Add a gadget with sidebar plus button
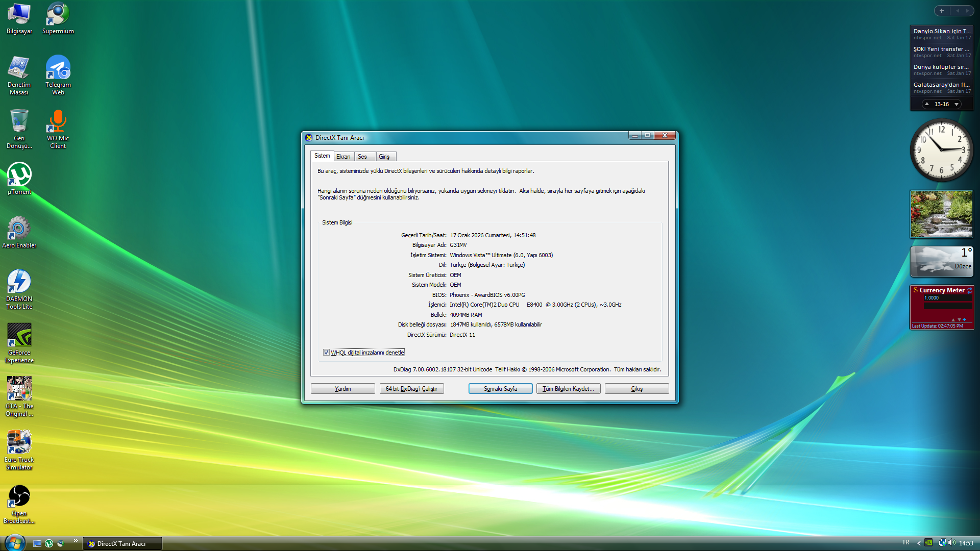Image resolution: width=980 pixels, height=551 pixels. 942,11
